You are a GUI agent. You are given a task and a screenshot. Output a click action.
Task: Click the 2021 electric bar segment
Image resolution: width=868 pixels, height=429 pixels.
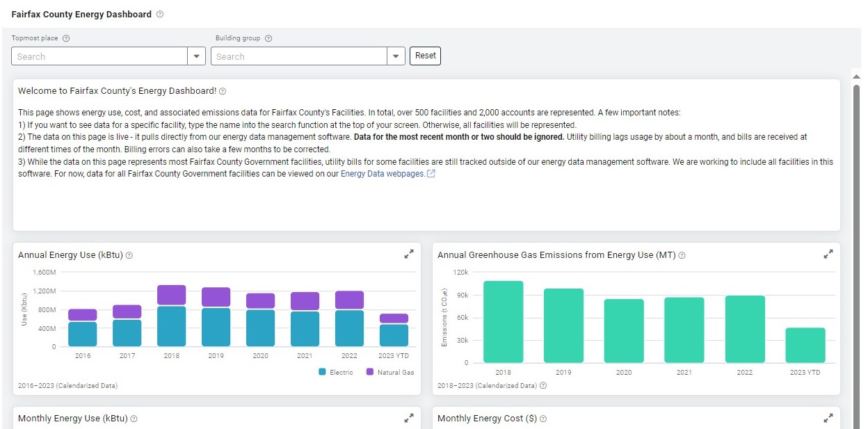coord(305,329)
